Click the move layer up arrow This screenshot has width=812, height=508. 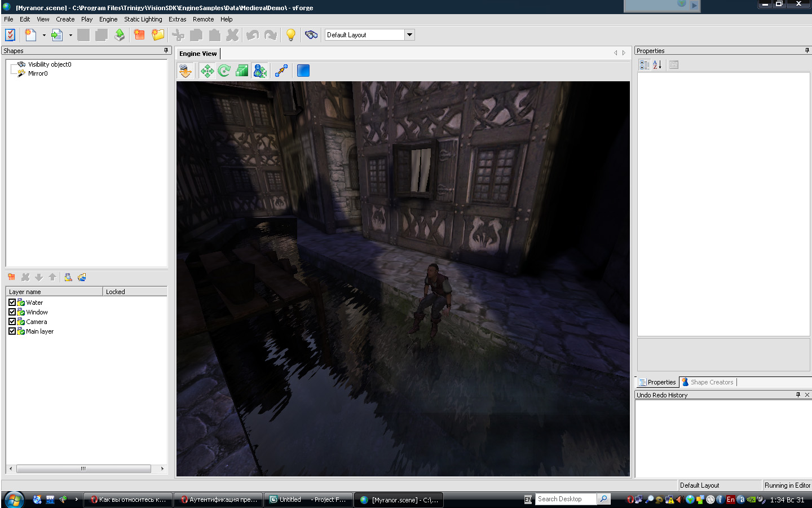pos(52,277)
